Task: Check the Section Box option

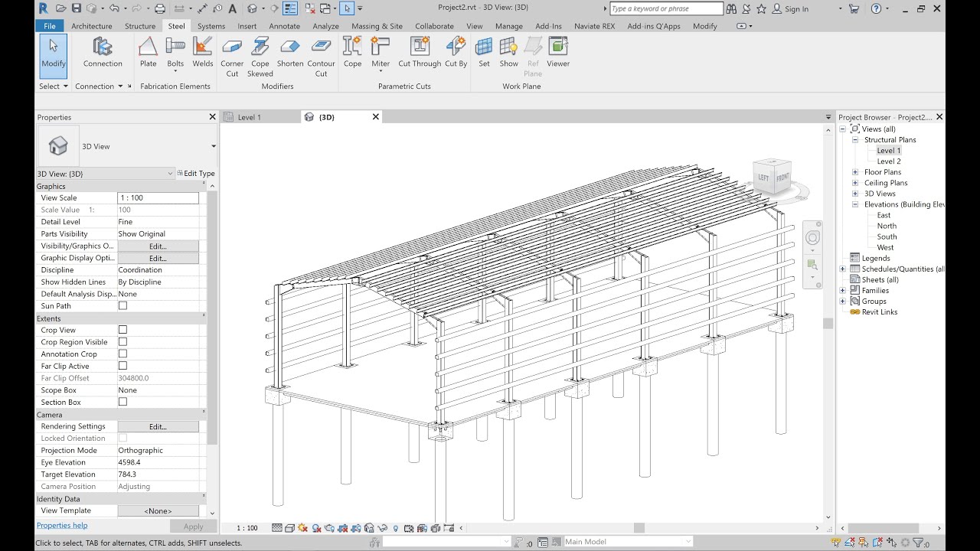Action: [x=122, y=402]
